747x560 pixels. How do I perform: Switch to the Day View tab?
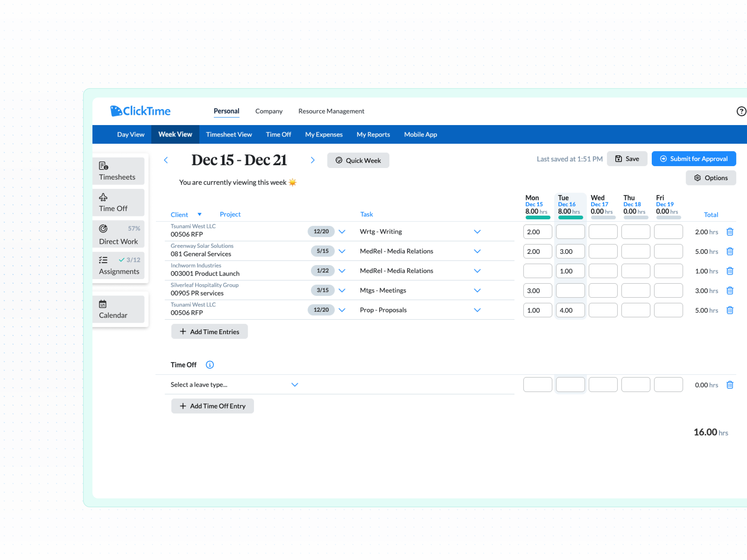[131, 134]
